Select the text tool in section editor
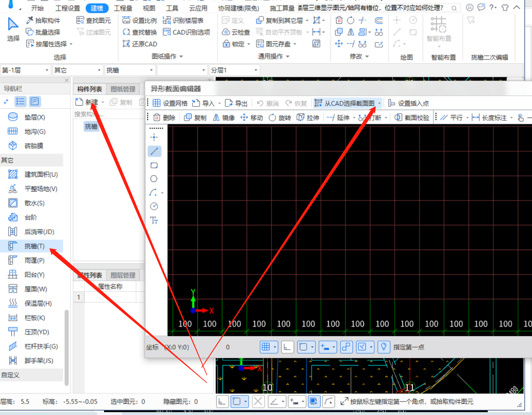This screenshot has height=415, width=532. pyautogui.click(x=154, y=221)
